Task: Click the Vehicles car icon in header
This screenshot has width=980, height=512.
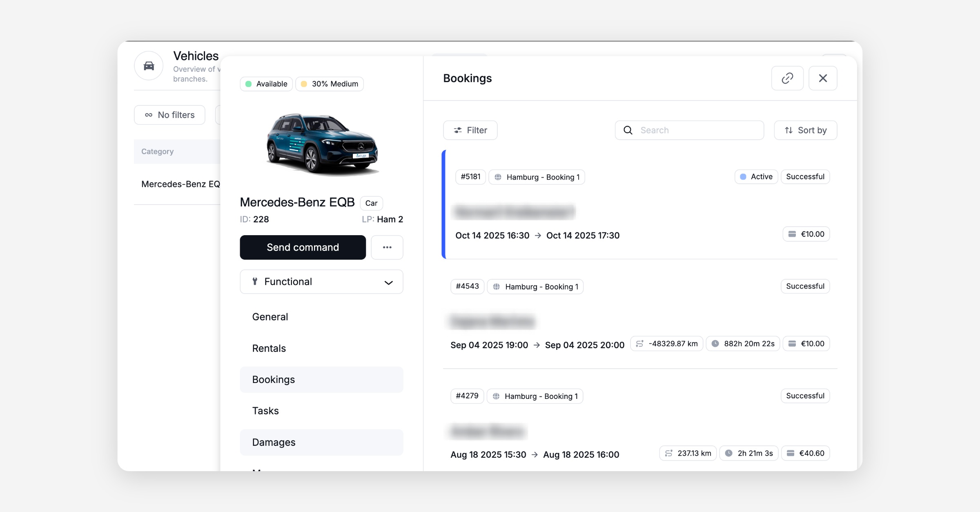Action: tap(149, 66)
